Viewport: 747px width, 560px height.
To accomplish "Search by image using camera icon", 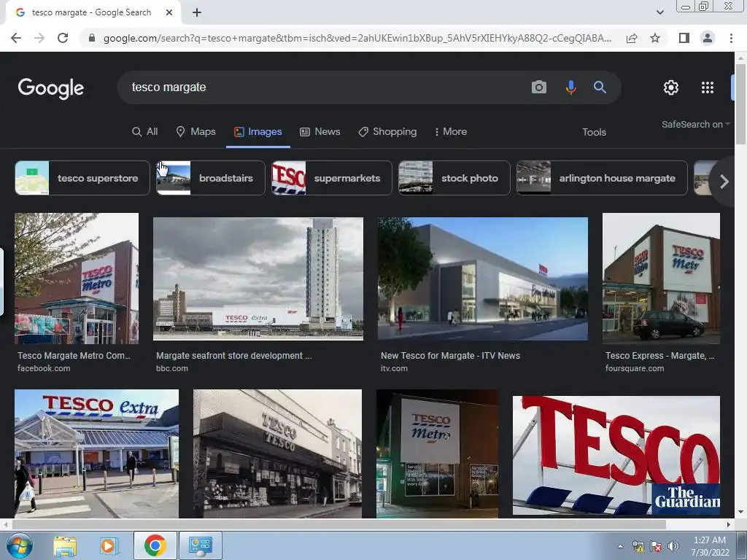I will pyautogui.click(x=539, y=87).
